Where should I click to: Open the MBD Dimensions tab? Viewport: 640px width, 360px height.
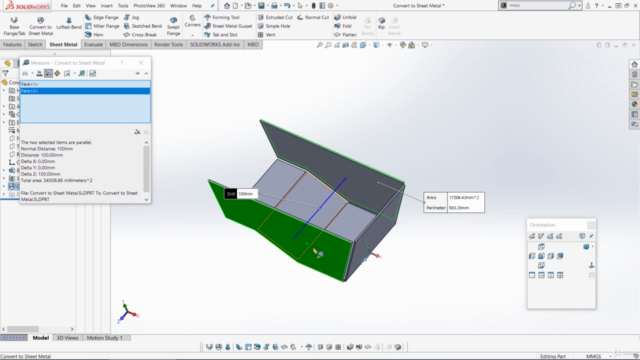[129, 44]
